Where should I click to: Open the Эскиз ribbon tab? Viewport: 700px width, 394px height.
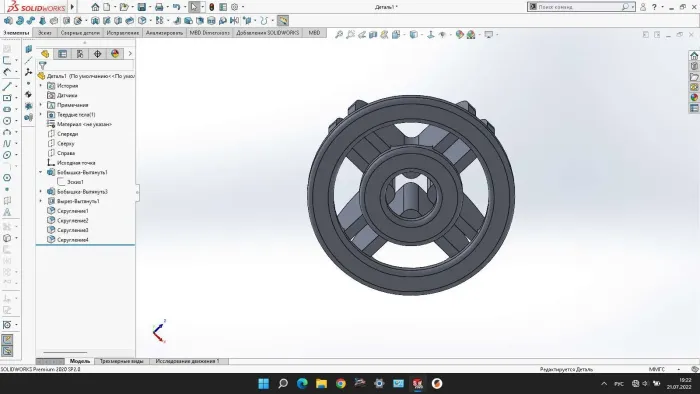(45, 33)
